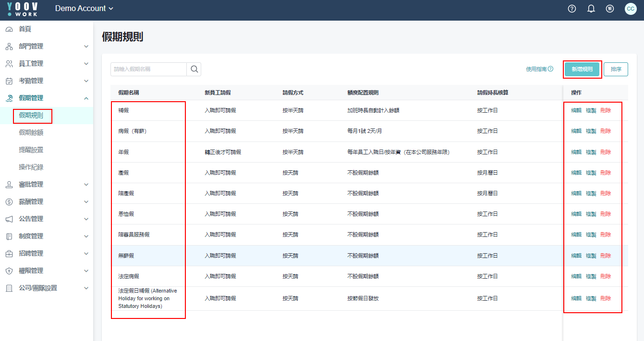The image size is (644, 341).
Task: Focus the leave name search field
Action: [148, 69]
